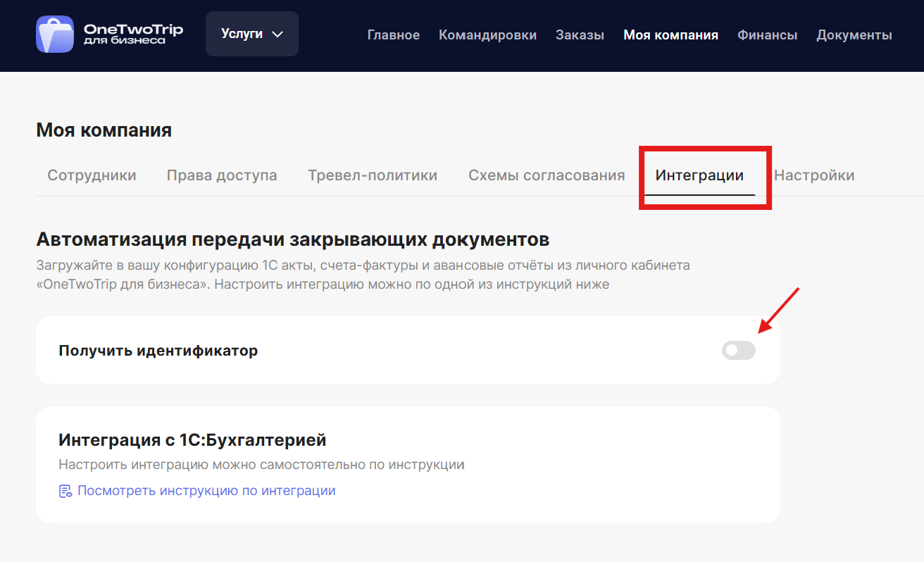Select the Интеграции tab
924x562 pixels.
[x=699, y=175]
